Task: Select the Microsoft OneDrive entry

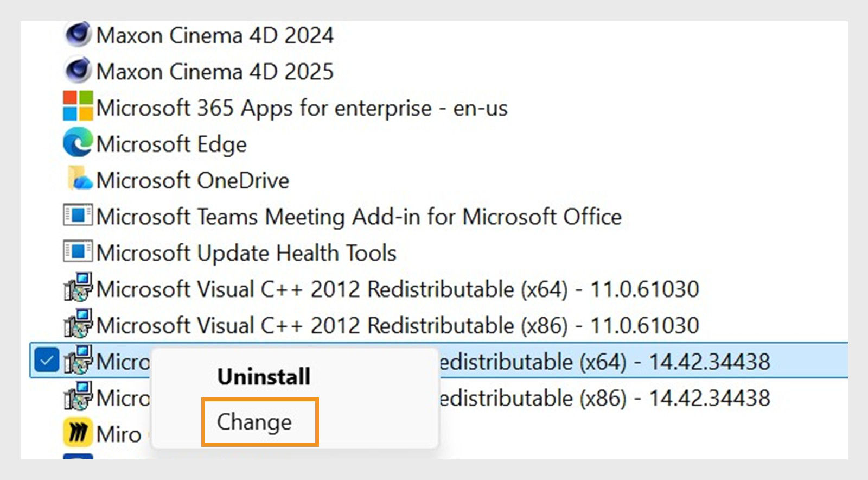Action: pos(194,180)
